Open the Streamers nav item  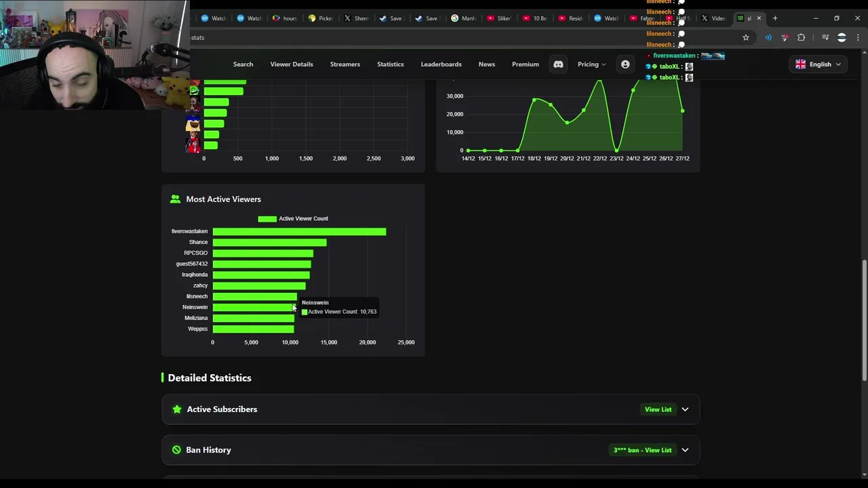(x=345, y=64)
